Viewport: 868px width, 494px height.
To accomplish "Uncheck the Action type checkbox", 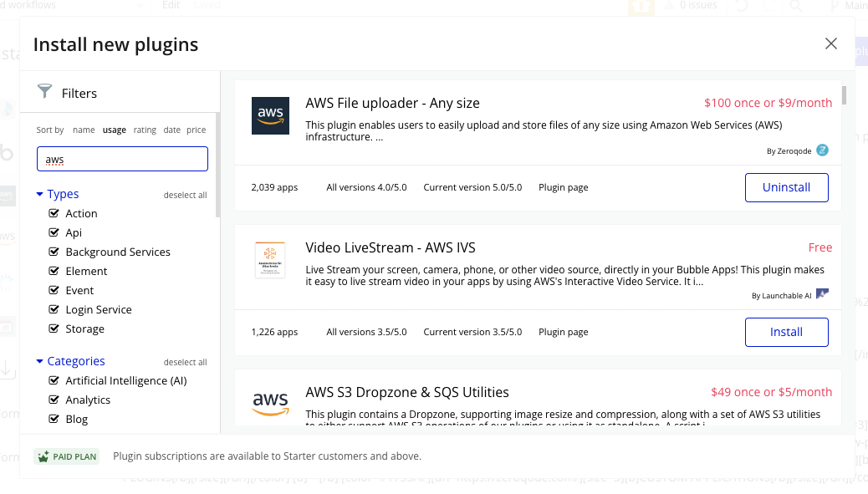I will (x=54, y=213).
